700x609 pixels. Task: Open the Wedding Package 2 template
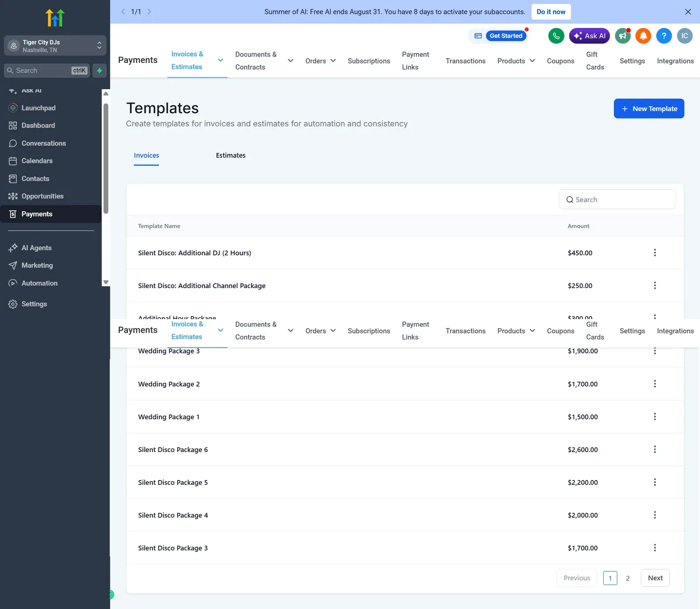(169, 384)
